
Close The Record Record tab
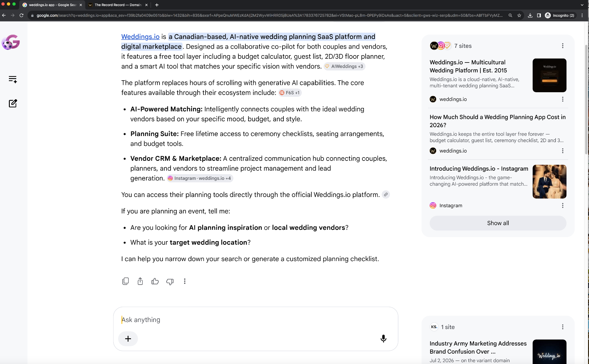[x=146, y=5]
